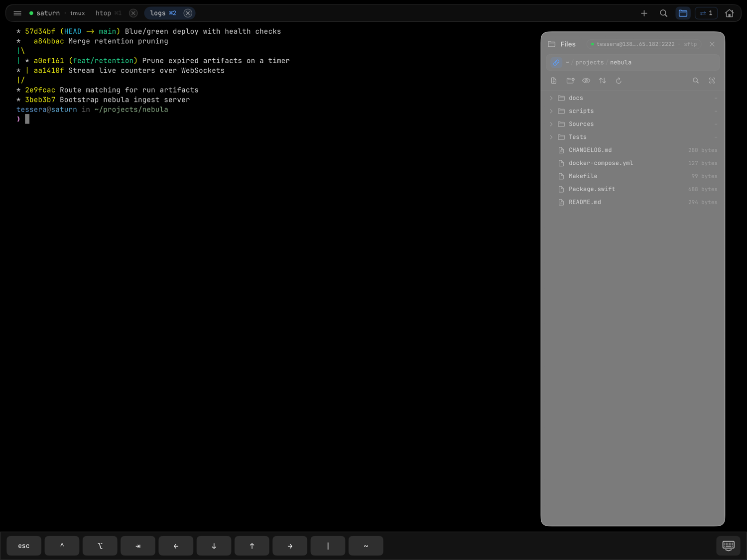The width and height of the screenshot is (747, 560).
Task: Toggle the Files panel folder icon
Action: click(683, 13)
